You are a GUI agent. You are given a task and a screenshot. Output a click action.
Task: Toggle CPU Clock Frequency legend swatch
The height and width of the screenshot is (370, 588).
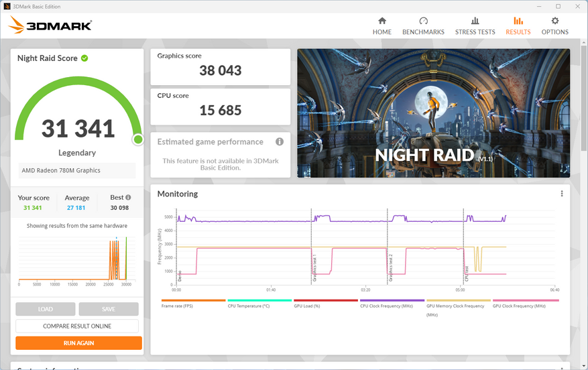tap(392, 300)
